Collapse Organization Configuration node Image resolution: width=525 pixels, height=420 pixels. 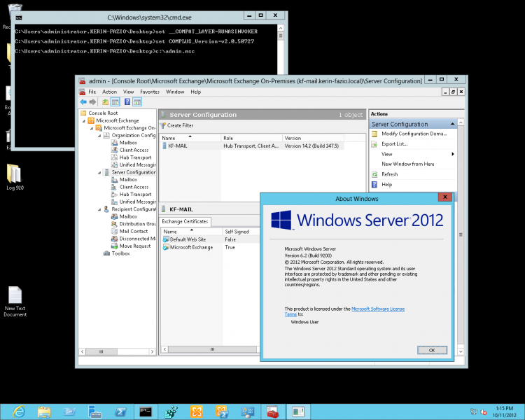click(x=99, y=136)
